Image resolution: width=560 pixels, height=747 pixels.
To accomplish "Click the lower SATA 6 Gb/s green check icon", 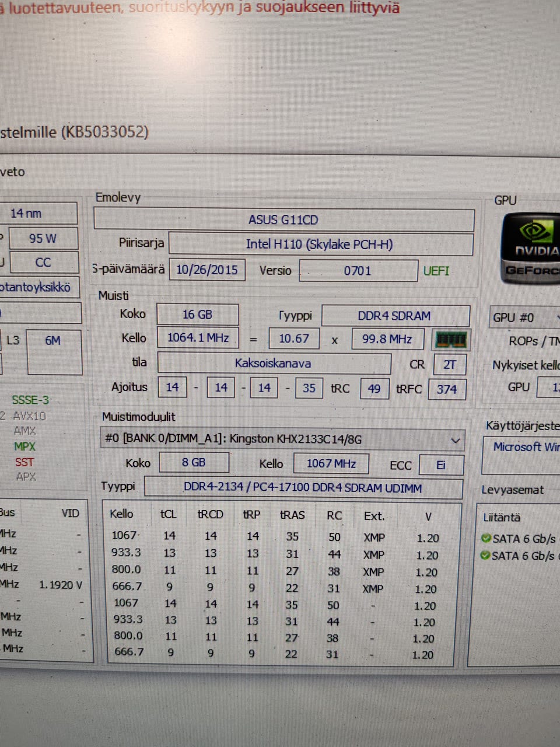I will click(485, 555).
